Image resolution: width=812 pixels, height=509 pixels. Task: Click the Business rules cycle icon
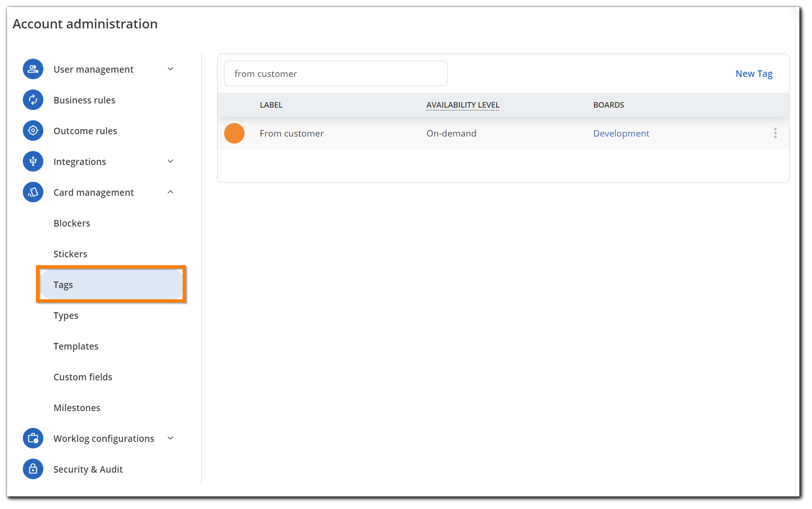(x=33, y=100)
